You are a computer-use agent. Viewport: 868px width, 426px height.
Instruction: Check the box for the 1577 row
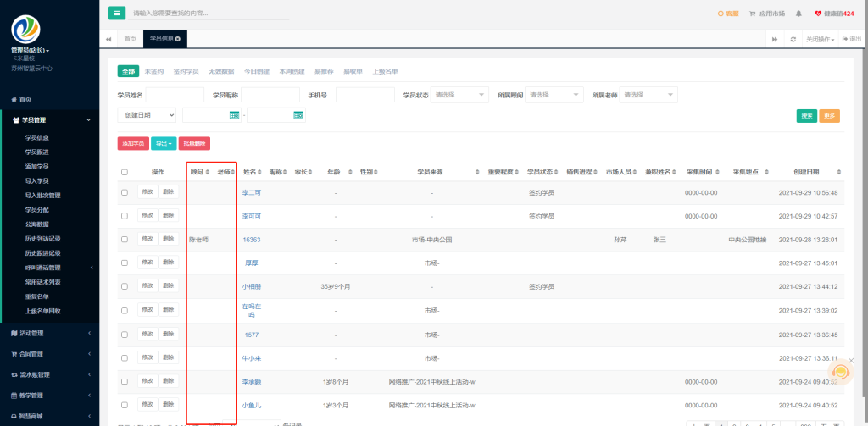coord(125,335)
